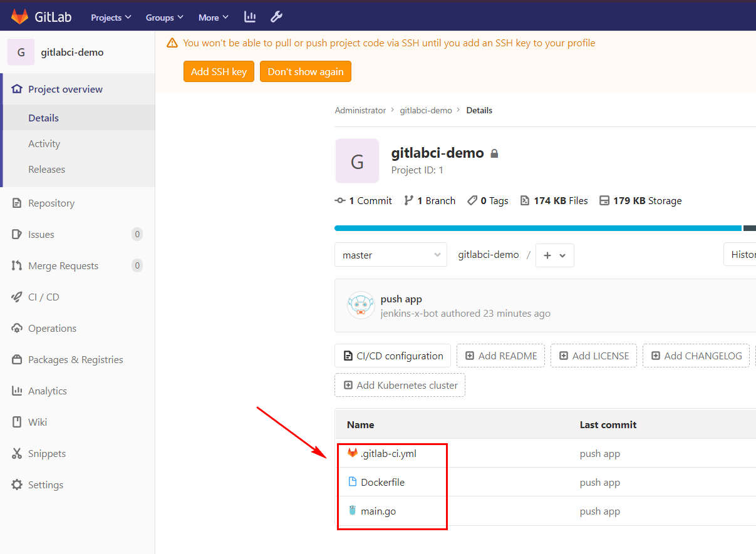This screenshot has width=756, height=554.
Task: Click the branch icon beside 1 Branch
Action: coord(409,200)
